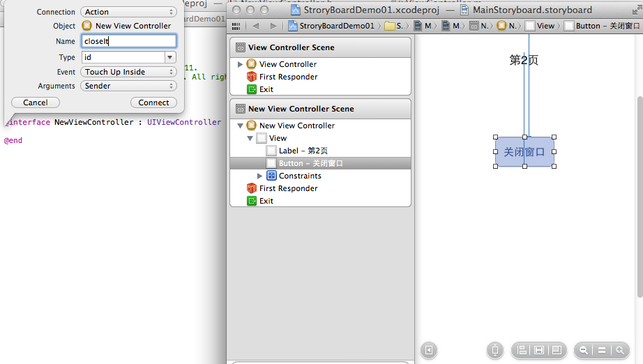Click StroryBoardDemo01.xcodeproj in window title
This screenshot has width=643, height=364.
372,10
